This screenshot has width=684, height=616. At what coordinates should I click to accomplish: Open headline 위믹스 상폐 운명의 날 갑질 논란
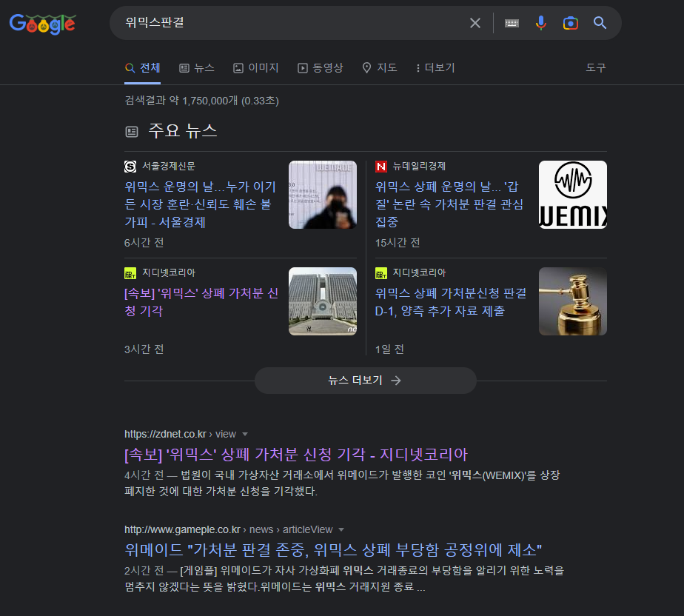click(449, 204)
